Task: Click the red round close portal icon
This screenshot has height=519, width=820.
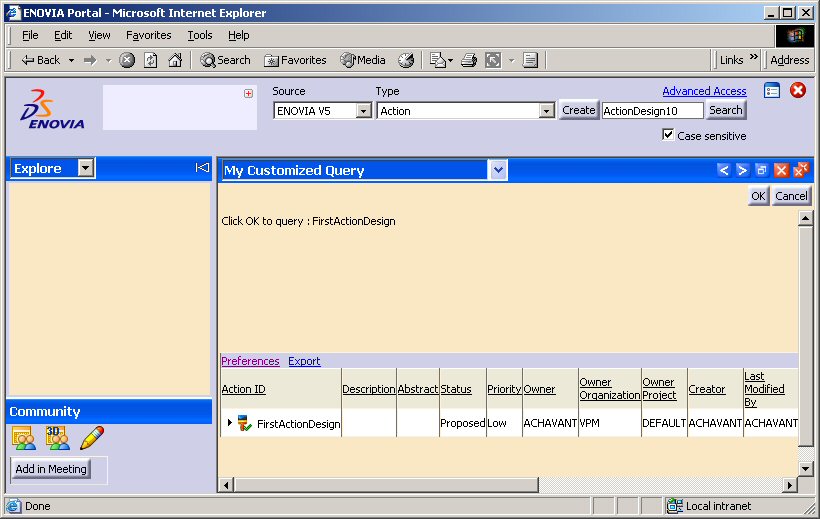Action: tap(798, 91)
